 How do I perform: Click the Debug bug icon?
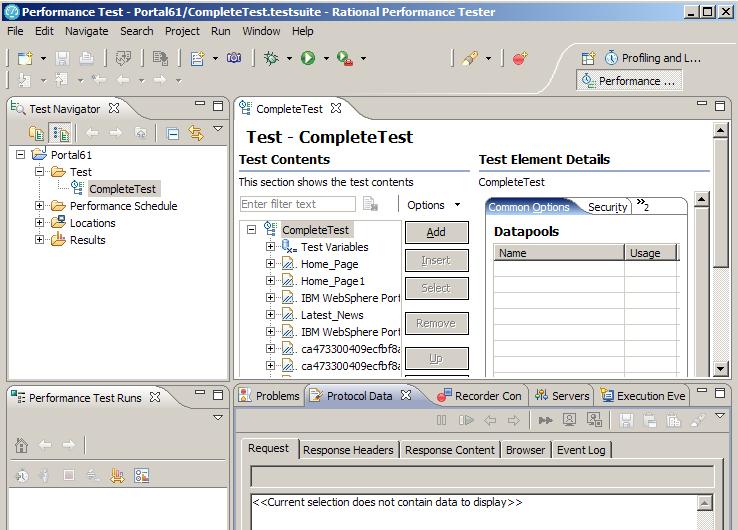pos(271,58)
